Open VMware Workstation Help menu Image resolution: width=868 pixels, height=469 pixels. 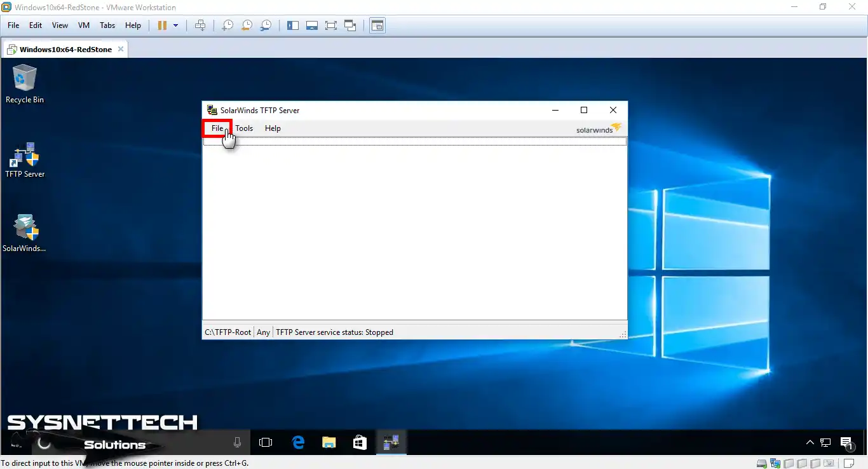pyautogui.click(x=133, y=25)
